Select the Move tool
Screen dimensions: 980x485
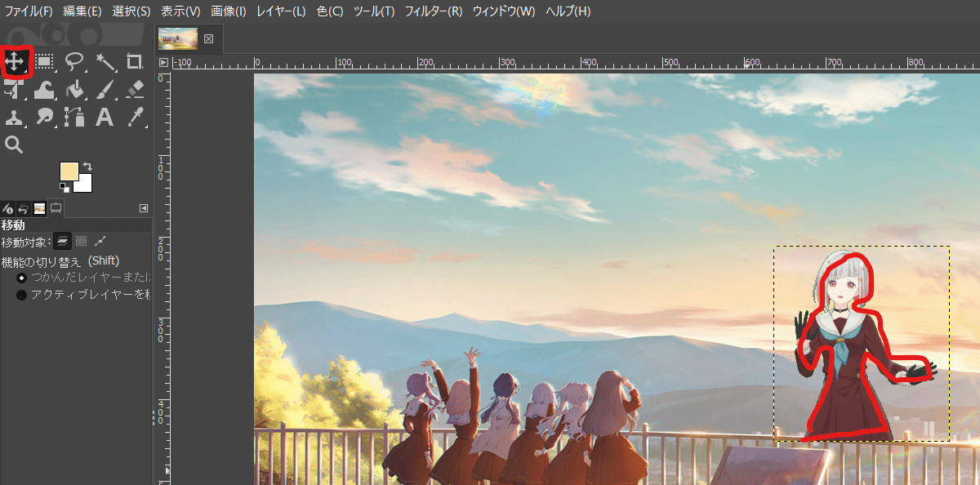click(x=15, y=61)
